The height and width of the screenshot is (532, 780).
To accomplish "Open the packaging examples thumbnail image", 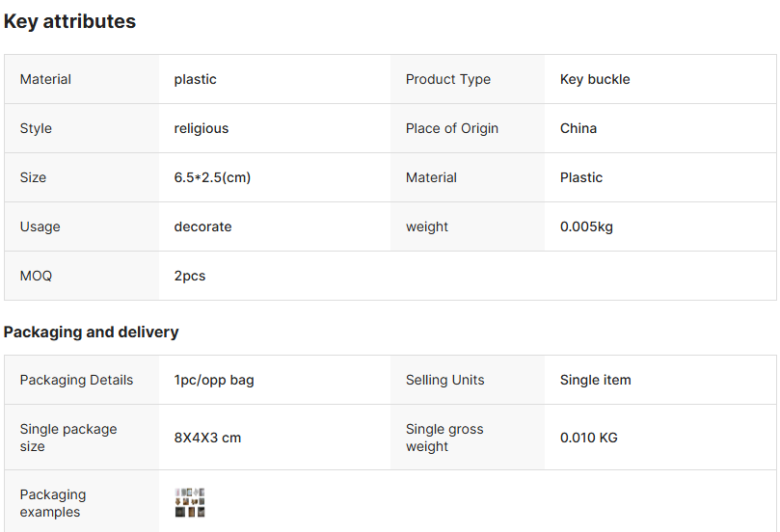I will click(190, 502).
